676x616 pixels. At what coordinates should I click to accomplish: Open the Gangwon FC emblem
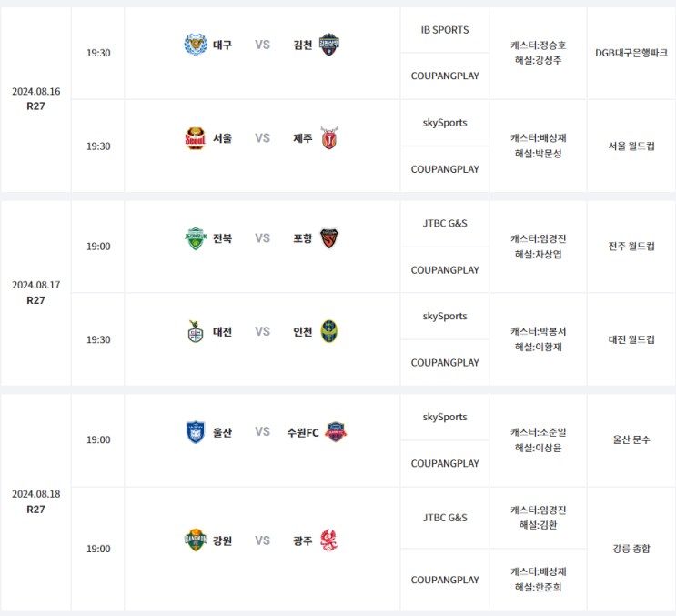pos(196,540)
